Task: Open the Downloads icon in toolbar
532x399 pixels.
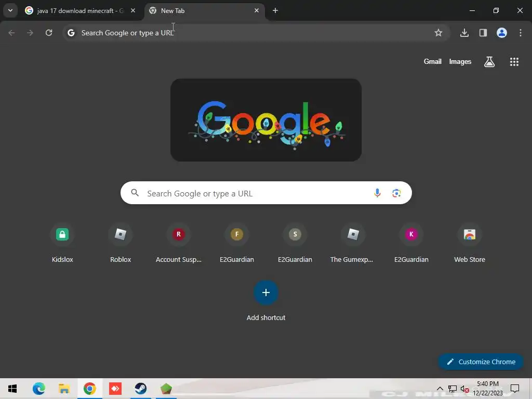Action: click(464, 33)
